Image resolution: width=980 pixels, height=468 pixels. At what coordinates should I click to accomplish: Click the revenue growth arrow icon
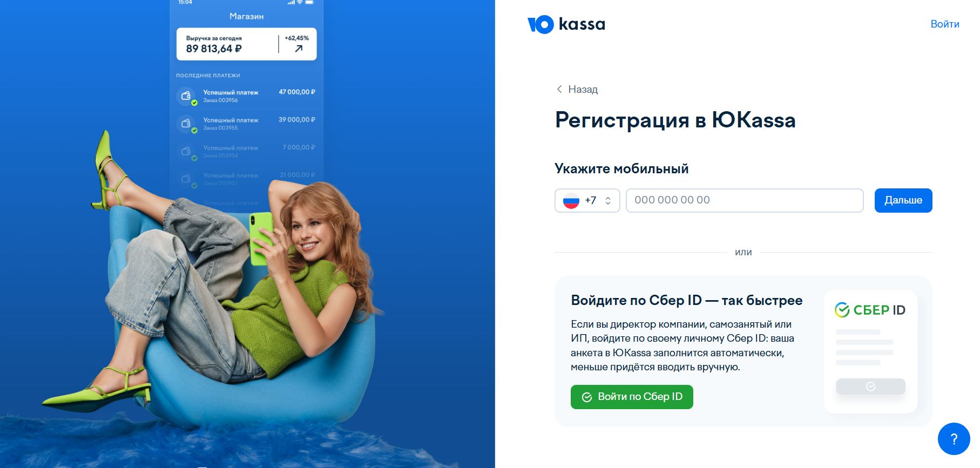coord(299,49)
